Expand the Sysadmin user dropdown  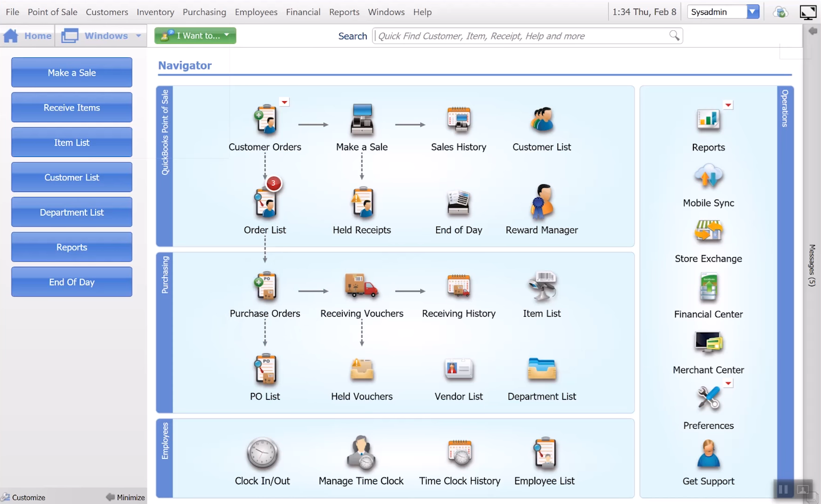click(752, 12)
